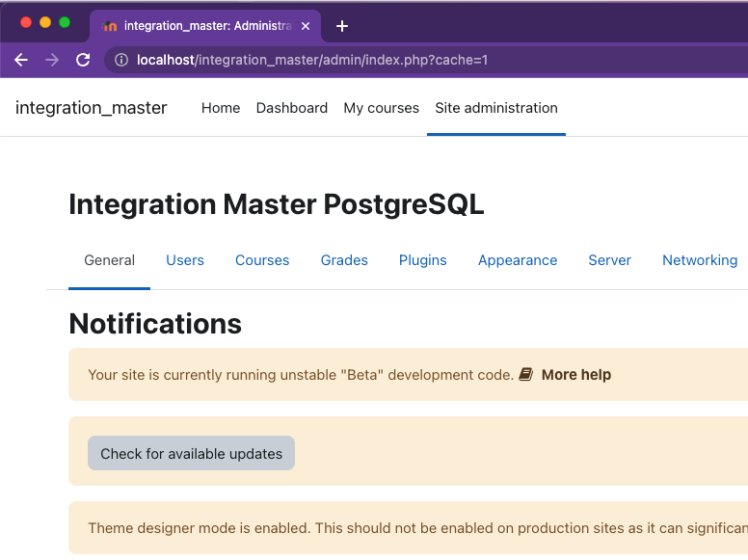The image size is (748, 560).
Task: Switch to the Plugins admin tab
Action: 422,260
